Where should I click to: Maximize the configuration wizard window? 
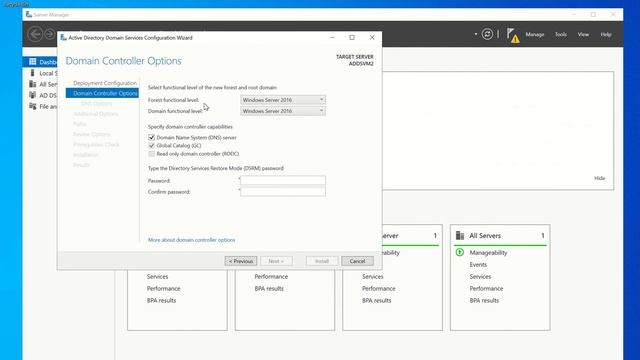click(x=352, y=38)
